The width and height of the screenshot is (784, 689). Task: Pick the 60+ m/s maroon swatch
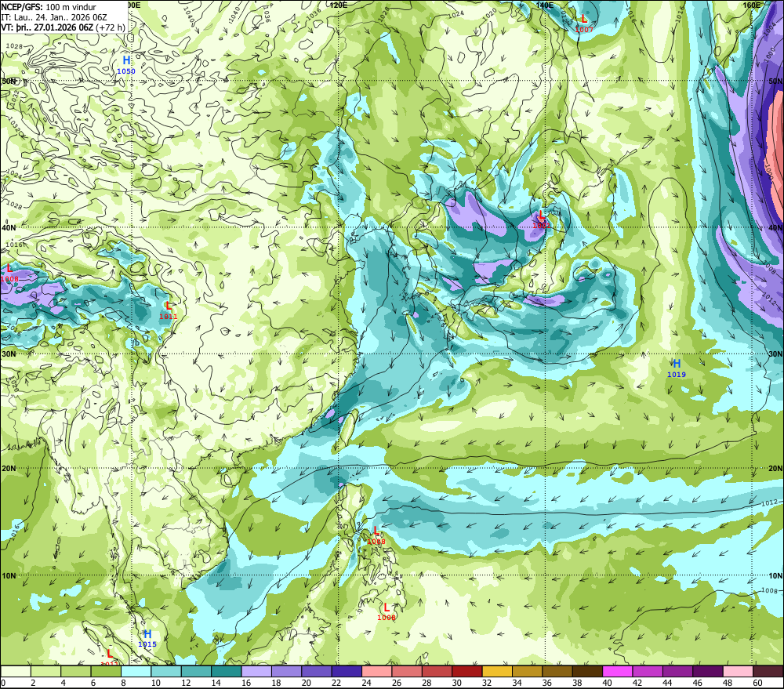[x=768, y=671]
